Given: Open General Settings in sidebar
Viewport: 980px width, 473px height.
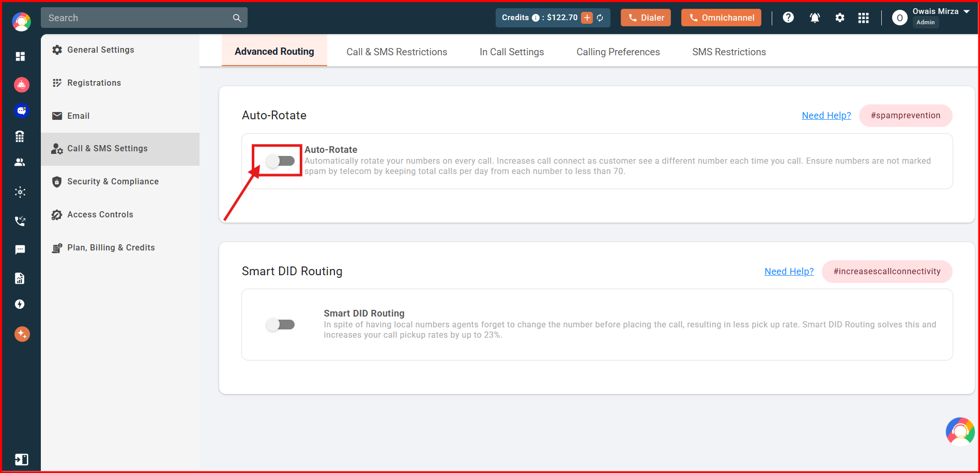Looking at the screenshot, I should point(120,50).
